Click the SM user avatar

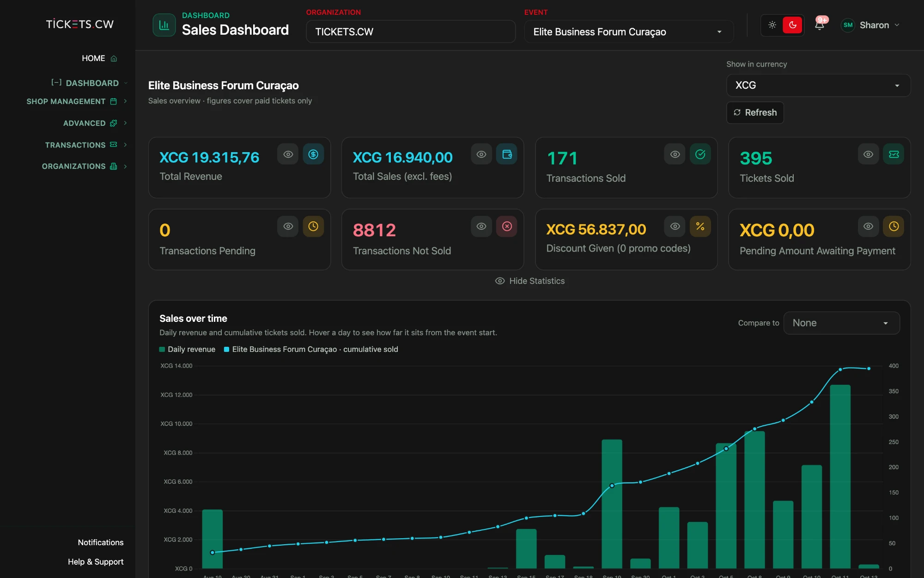coord(848,25)
